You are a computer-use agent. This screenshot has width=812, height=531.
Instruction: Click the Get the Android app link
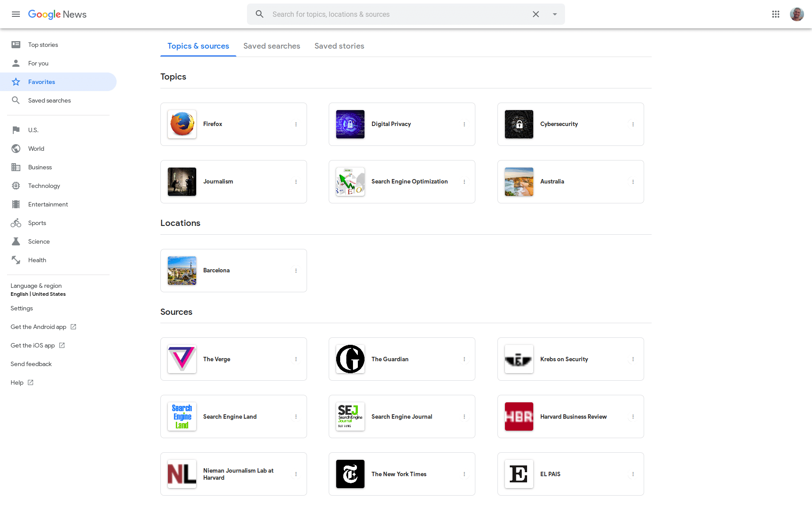(38, 327)
